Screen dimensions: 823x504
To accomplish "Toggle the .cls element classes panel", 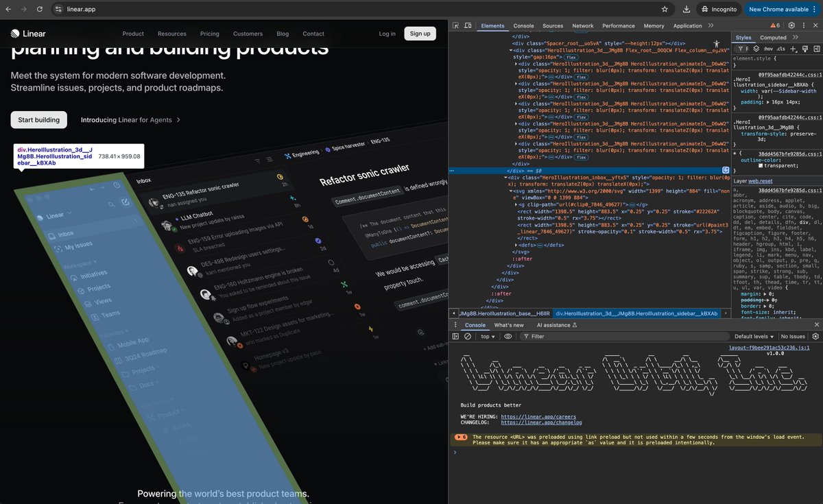I will pyautogui.click(x=780, y=49).
